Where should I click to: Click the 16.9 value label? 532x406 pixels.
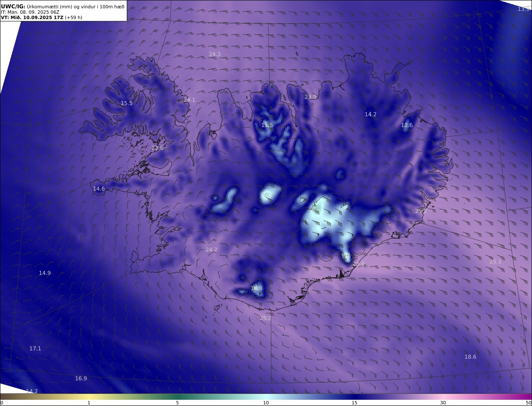[81, 379]
